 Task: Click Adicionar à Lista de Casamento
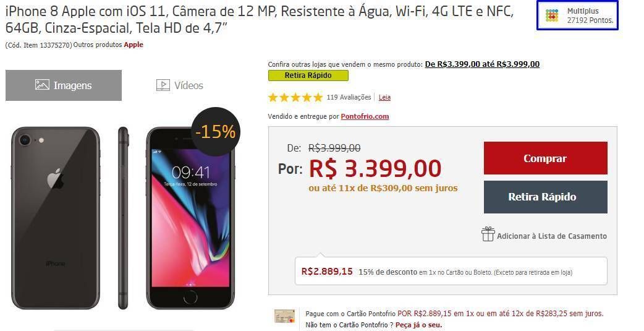551,236
